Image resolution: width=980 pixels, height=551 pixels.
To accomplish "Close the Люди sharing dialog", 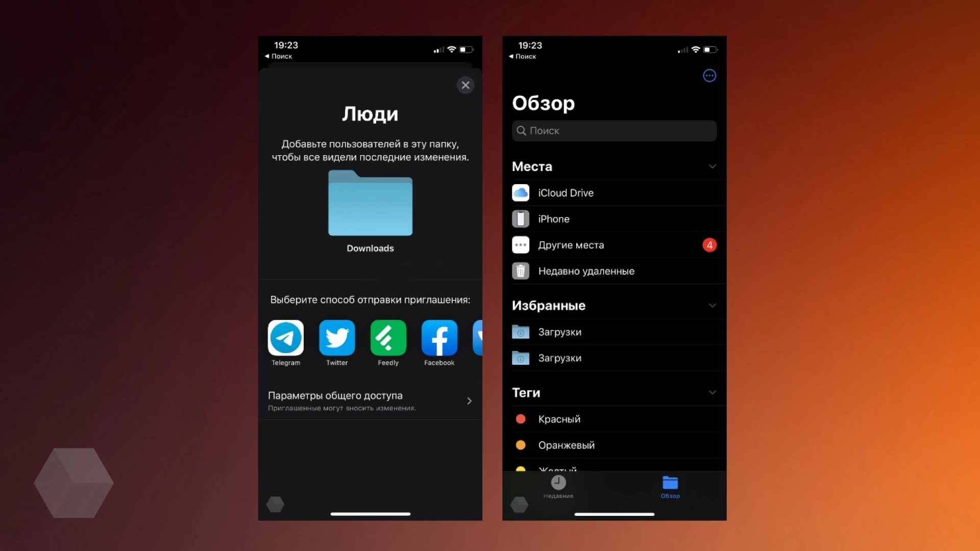I will (x=466, y=85).
